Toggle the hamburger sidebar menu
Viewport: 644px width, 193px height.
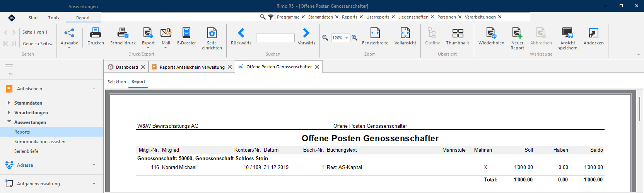(9, 66)
